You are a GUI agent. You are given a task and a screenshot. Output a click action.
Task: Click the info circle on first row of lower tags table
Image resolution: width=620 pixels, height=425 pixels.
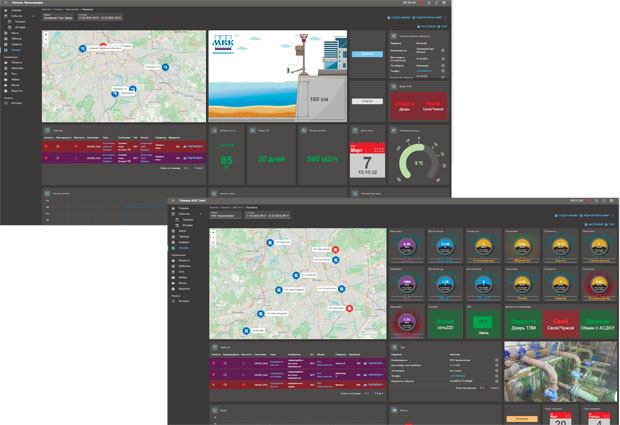(x=496, y=360)
